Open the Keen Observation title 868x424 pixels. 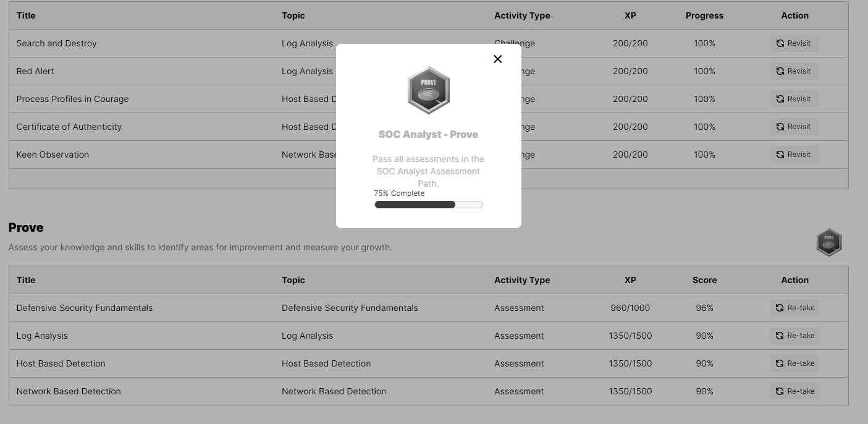click(x=53, y=155)
